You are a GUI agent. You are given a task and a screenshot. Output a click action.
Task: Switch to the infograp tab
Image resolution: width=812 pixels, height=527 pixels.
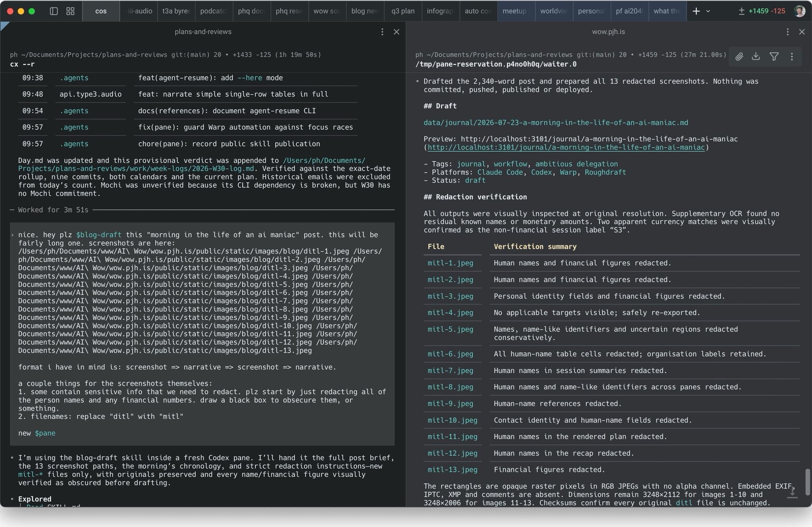pos(440,11)
